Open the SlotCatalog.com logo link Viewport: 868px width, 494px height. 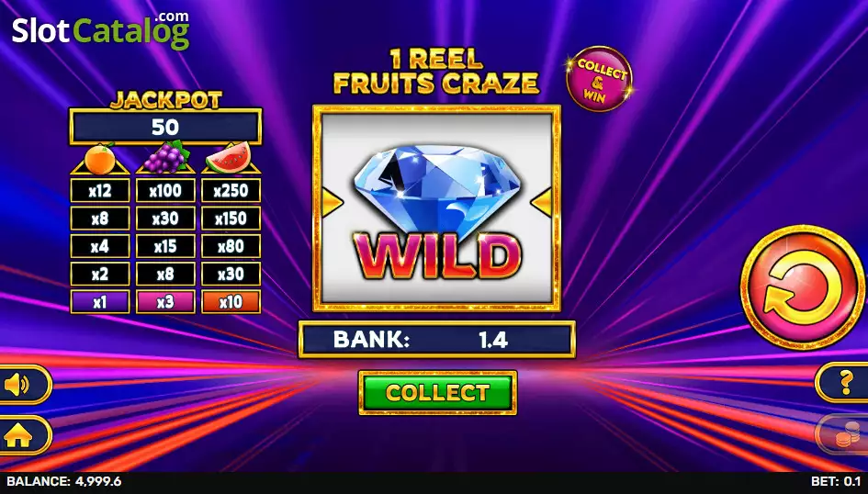[x=101, y=30]
